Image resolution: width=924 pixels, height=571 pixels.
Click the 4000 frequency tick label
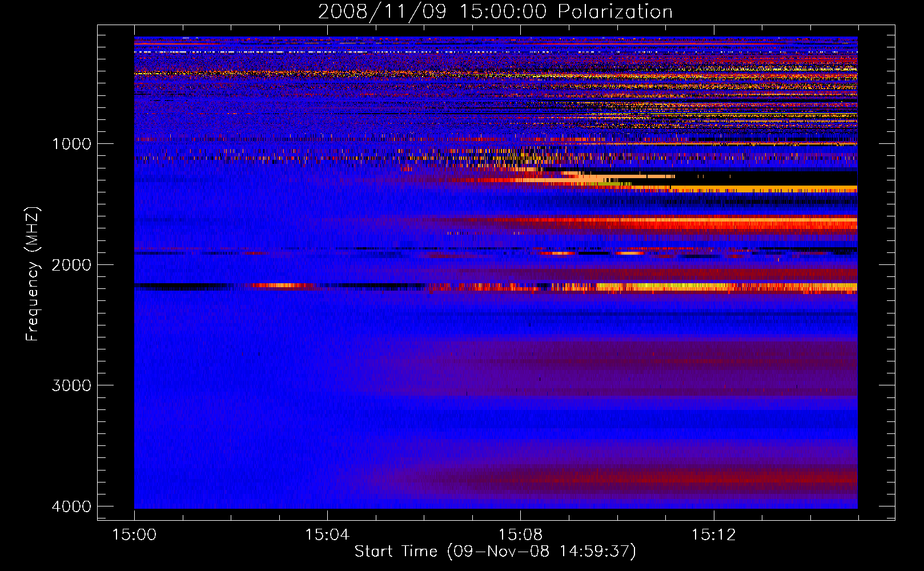point(71,506)
